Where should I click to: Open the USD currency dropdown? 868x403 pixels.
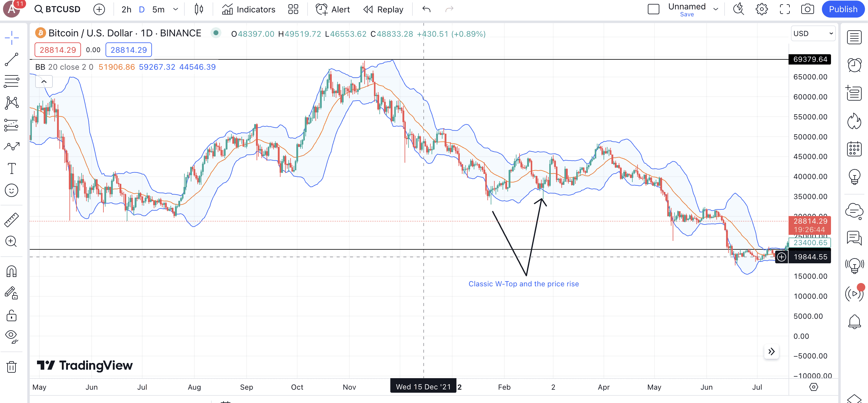click(813, 33)
